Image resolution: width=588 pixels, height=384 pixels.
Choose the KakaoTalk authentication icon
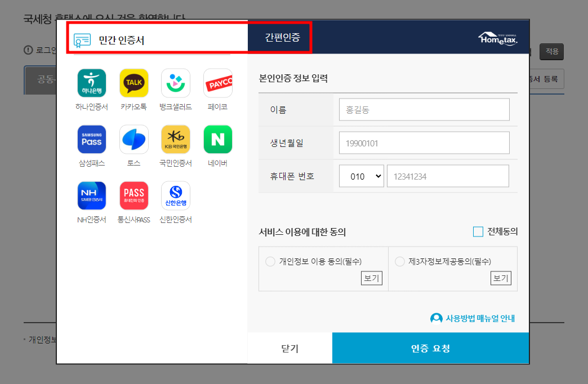click(134, 83)
